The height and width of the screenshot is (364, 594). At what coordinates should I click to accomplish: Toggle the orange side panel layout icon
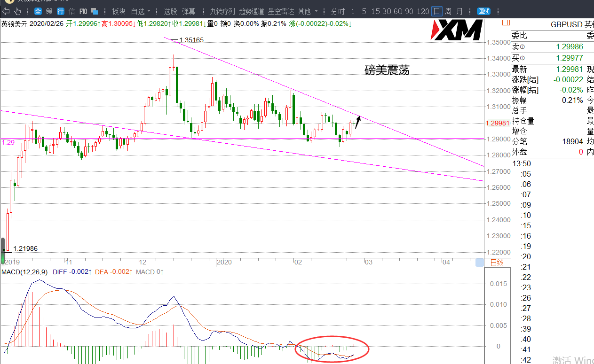pyautogui.click(x=506, y=23)
